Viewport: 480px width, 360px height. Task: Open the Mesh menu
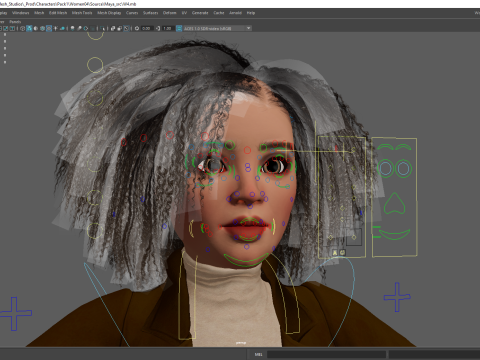[39, 13]
